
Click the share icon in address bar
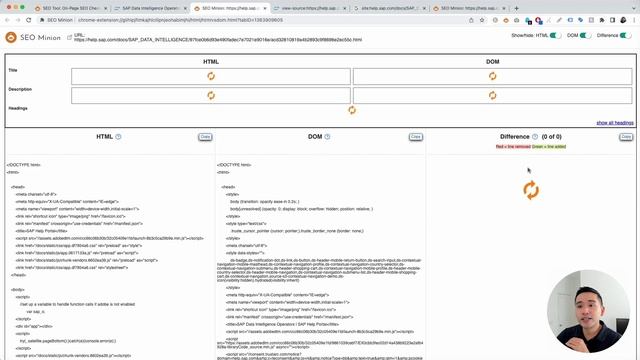point(471,20)
